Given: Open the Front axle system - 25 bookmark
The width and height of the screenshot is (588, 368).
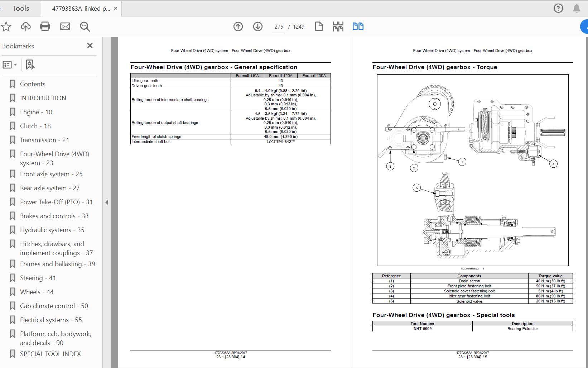Looking at the screenshot, I should click(51, 174).
